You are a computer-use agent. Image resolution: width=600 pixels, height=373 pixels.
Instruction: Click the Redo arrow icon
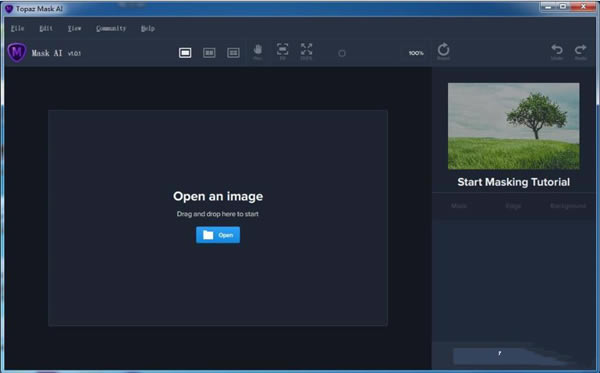pyautogui.click(x=580, y=52)
